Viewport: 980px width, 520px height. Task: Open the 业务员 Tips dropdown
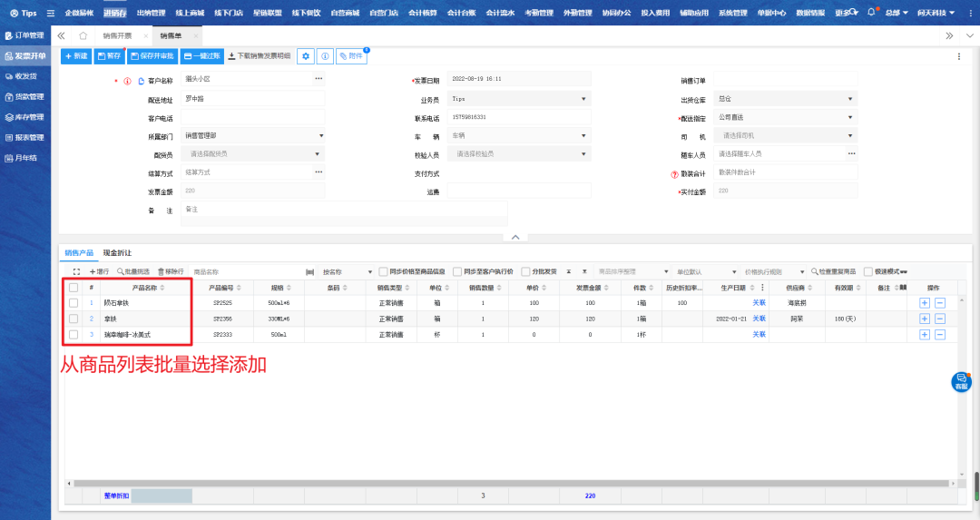[519, 99]
